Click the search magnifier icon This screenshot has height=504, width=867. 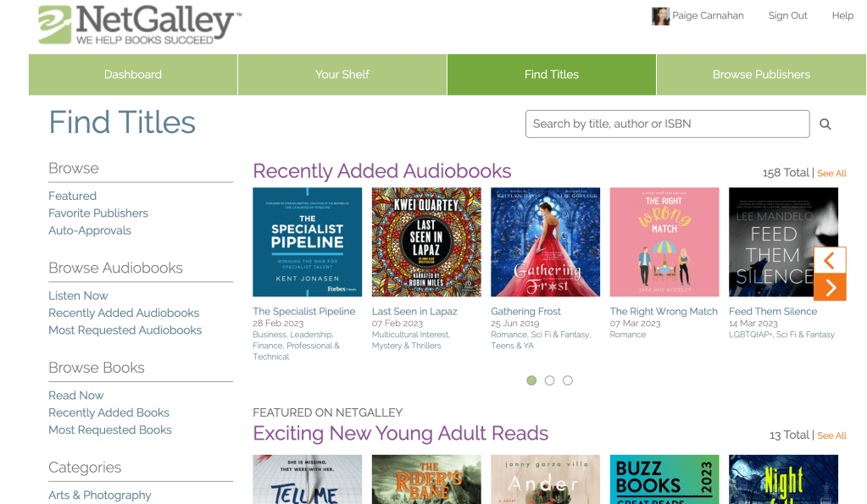pyautogui.click(x=825, y=125)
